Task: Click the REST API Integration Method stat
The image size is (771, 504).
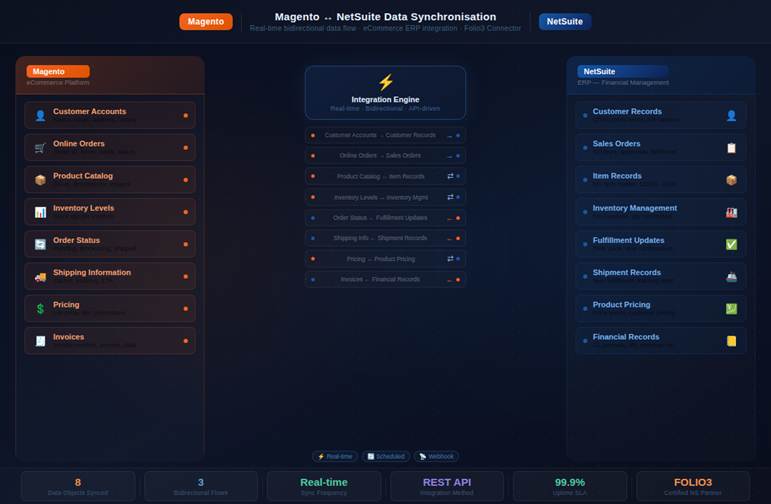Action: [447, 486]
